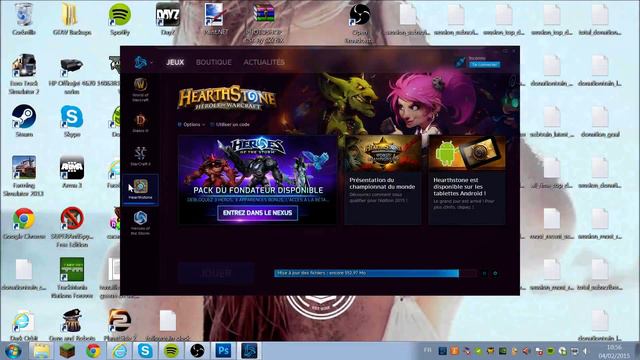Open Présentation du championnat du monde article
This screenshot has height=360, width=640.
tap(382, 180)
